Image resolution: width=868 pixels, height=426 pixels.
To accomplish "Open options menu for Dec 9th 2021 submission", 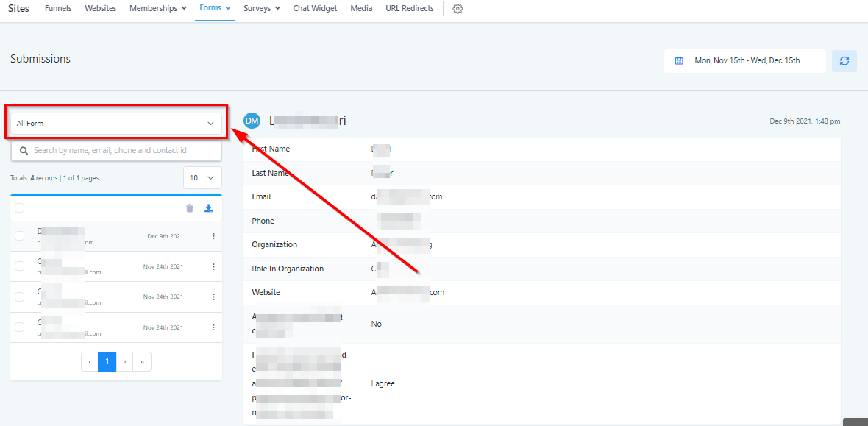I will (x=213, y=236).
